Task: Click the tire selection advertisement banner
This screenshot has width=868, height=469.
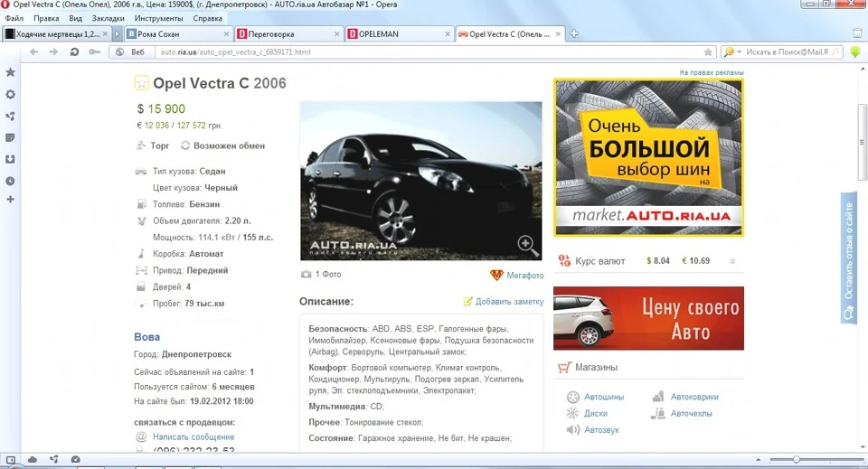Action: pos(648,157)
